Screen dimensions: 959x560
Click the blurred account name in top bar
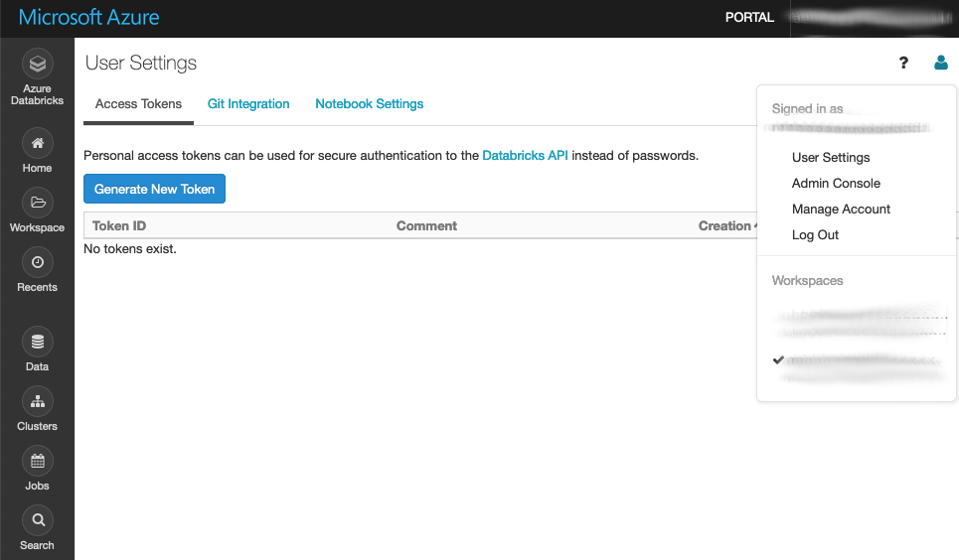873,18
